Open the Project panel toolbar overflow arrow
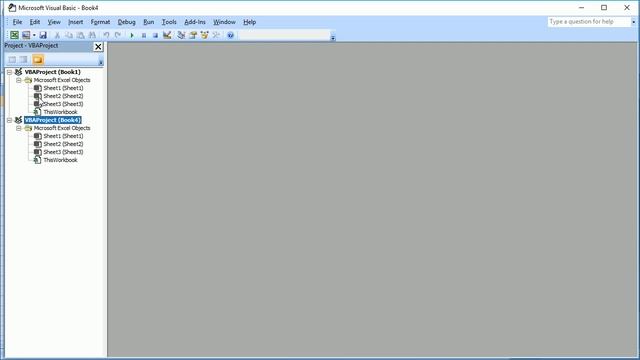This screenshot has width=640, height=360. pyautogui.click(x=101, y=62)
